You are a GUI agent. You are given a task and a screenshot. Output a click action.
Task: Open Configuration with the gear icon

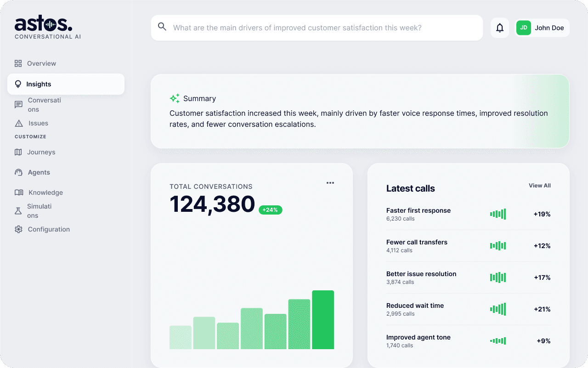click(18, 229)
